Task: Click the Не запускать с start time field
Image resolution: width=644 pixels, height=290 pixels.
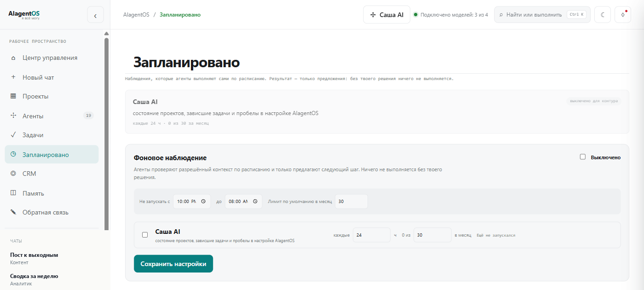Action: click(x=192, y=202)
